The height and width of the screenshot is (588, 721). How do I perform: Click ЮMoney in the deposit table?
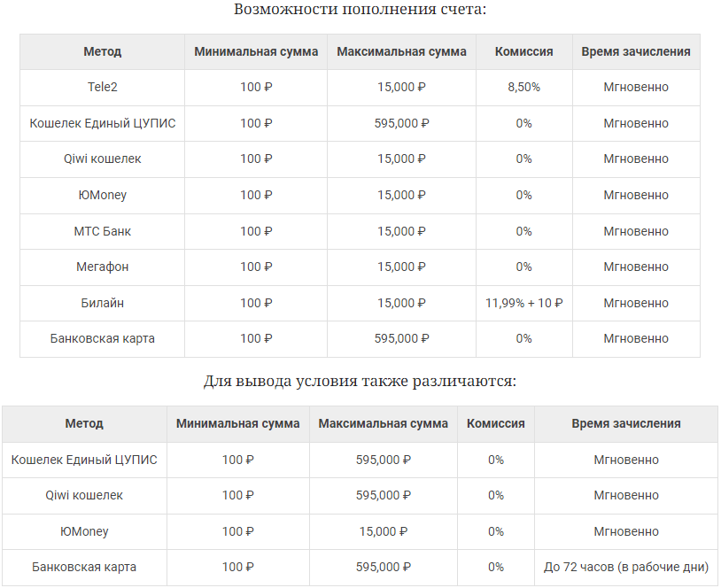coord(103,195)
